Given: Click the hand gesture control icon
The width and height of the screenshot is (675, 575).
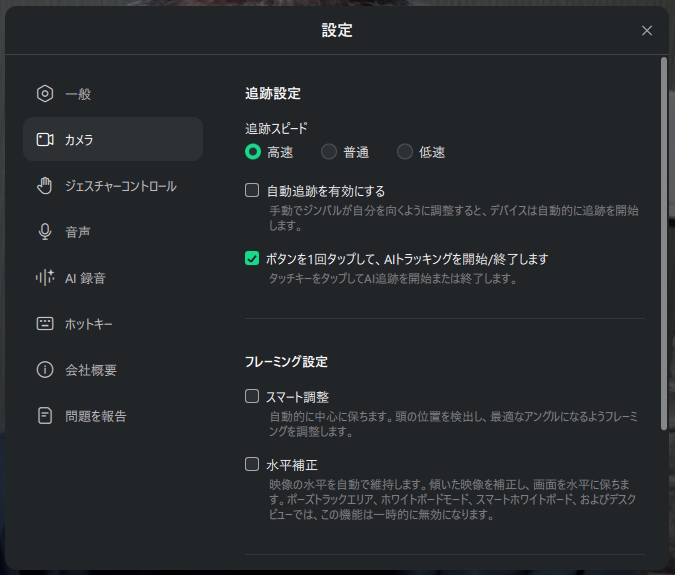Looking at the screenshot, I should 44,186.
